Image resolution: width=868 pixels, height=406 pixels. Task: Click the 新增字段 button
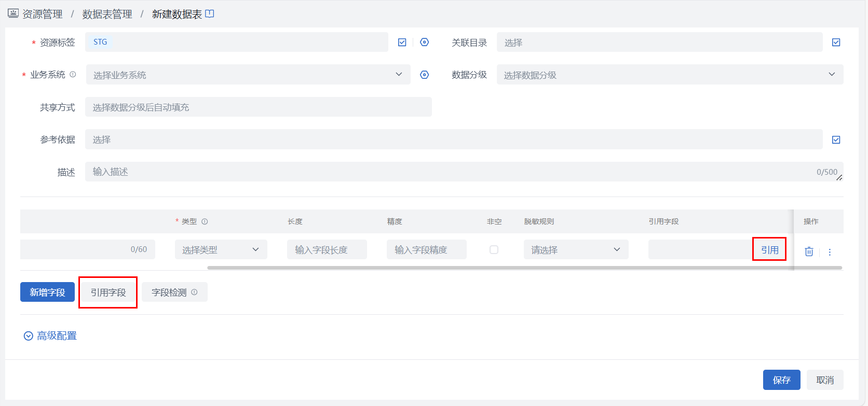pyautogui.click(x=47, y=292)
